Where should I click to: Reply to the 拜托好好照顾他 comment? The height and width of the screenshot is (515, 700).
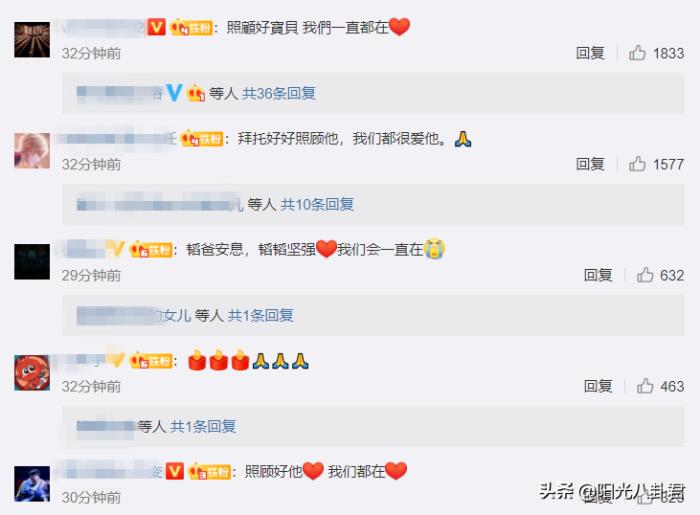(x=590, y=164)
